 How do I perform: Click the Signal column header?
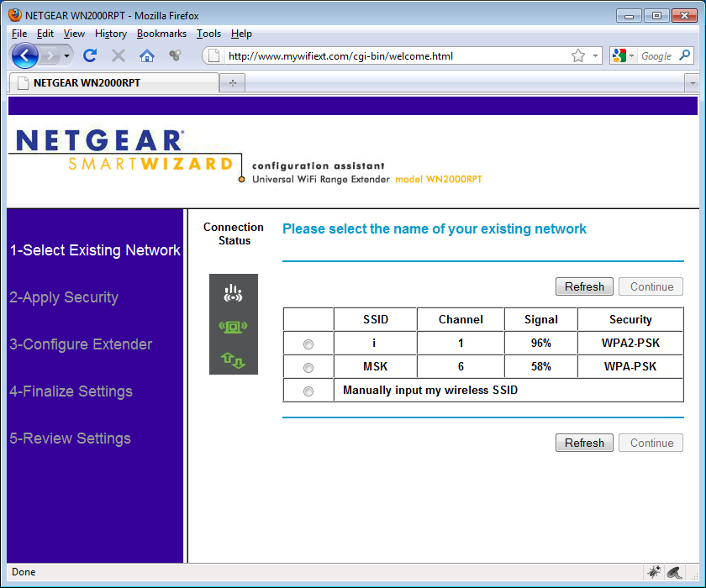pyautogui.click(x=540, y=319)
